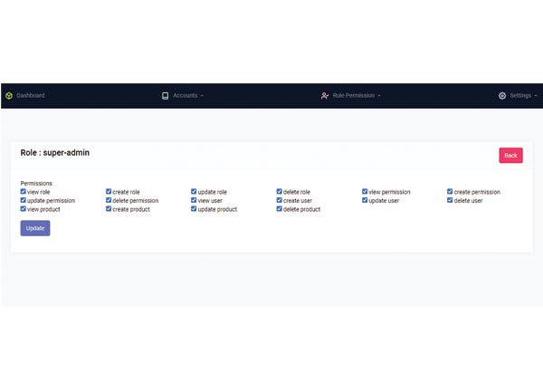This screenshot has width=543, height=392.
Task: Expand the Settings menu chevron
Action: pyautogui.click(x=536, y=95)
